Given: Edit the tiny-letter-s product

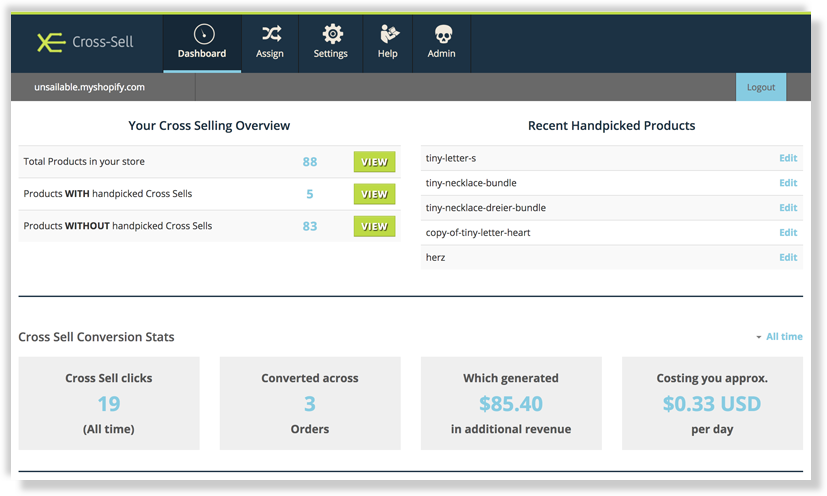Looking at the screenshot, I should click(788, 158).
